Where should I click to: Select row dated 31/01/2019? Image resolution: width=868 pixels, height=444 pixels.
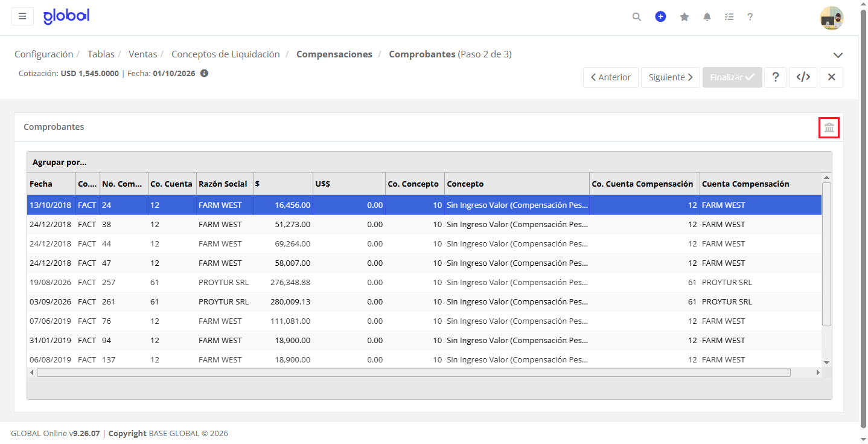coord(424,340)
